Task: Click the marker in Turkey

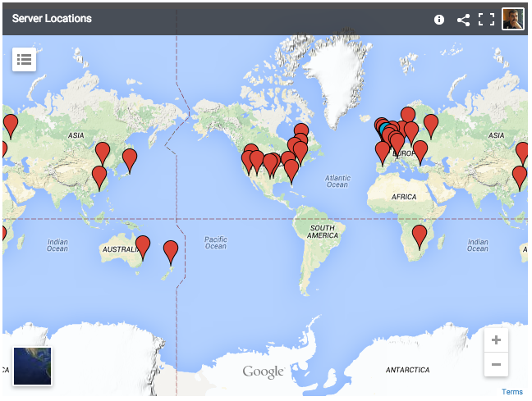Action: click(420, 151)
